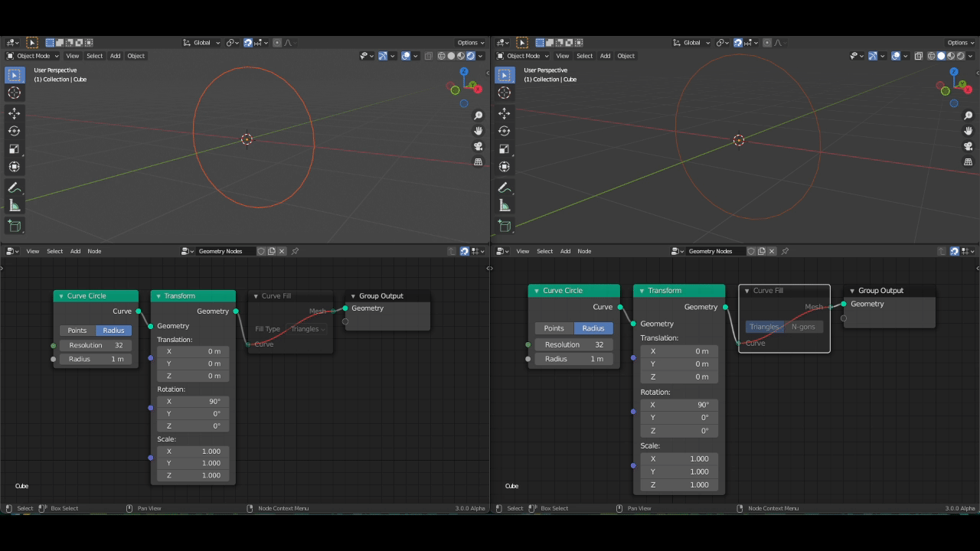Click Geometry Nodes name field in left editor

point(226,251)
